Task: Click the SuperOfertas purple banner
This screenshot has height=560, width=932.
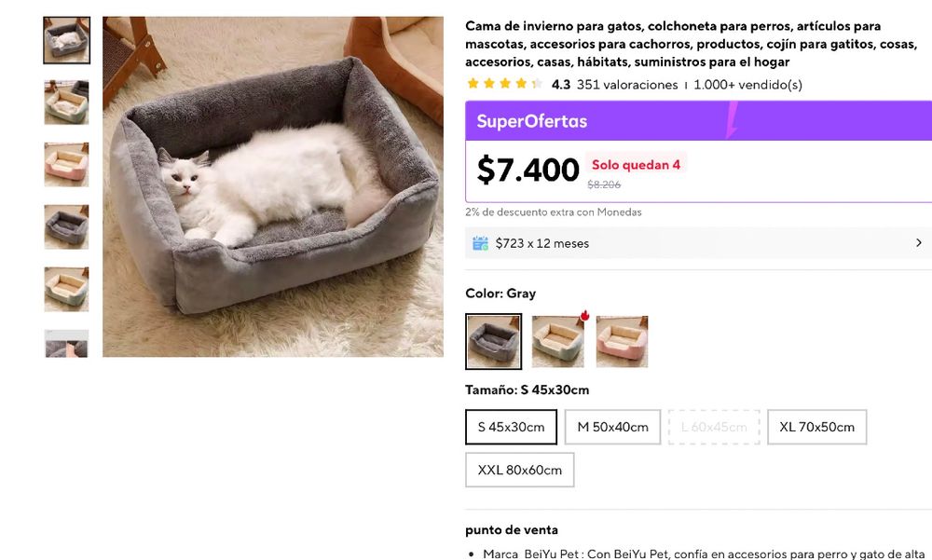Action: click(698, 121)
